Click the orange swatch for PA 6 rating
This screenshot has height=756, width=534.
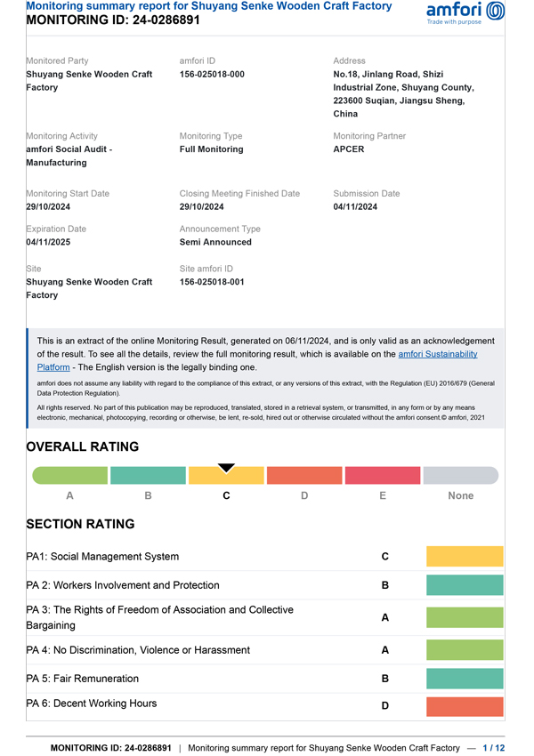(465, 706)
